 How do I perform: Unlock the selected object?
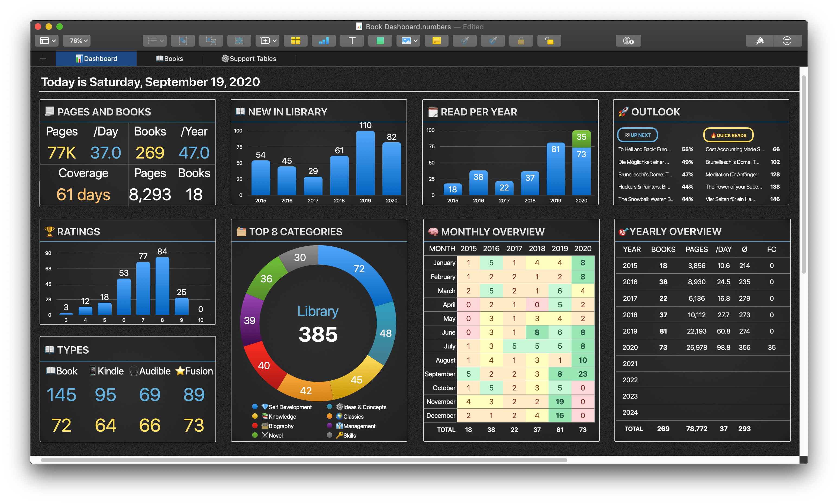pos(549,40)
